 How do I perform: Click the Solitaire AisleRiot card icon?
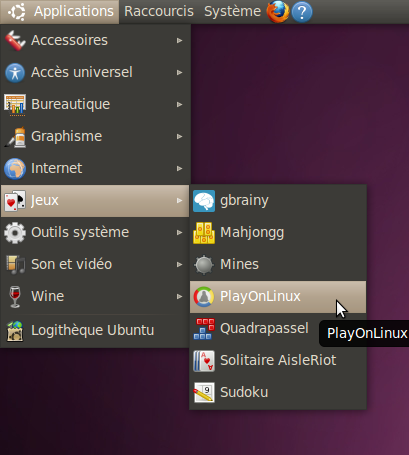204,361
